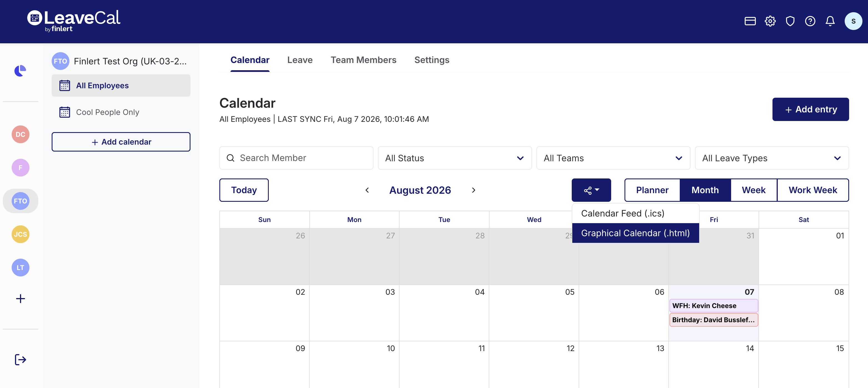868x388 pixels.
Task: Open the Calendar tab
Action: [250, 60]
